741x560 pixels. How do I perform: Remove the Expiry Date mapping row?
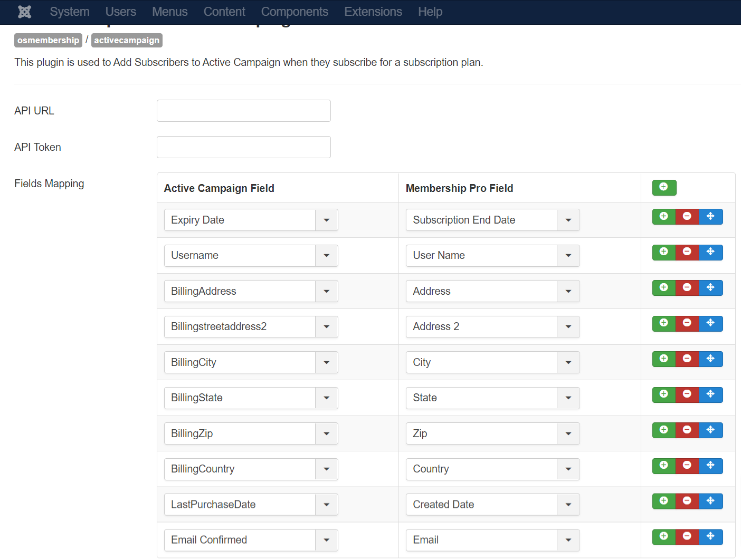tap(687, 217)
